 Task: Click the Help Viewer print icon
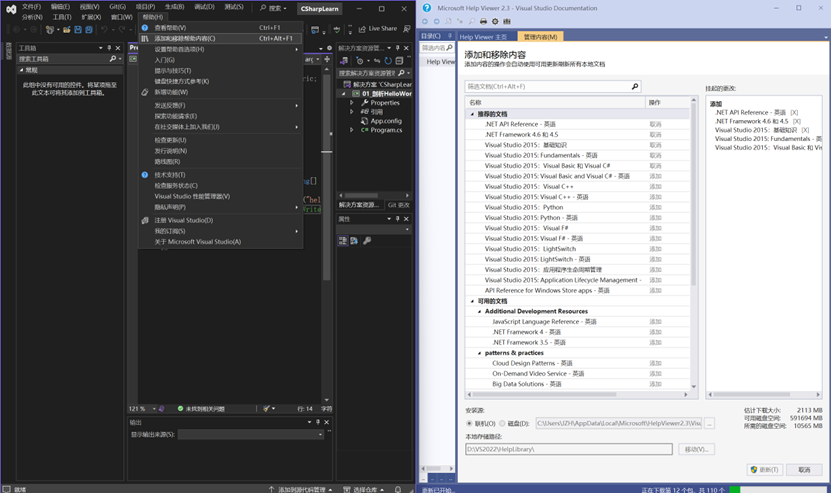483,22
